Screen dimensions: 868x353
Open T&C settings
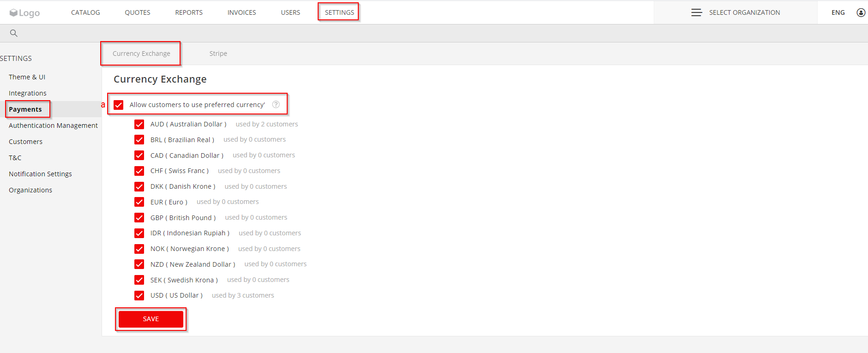[x=15, y=158]
